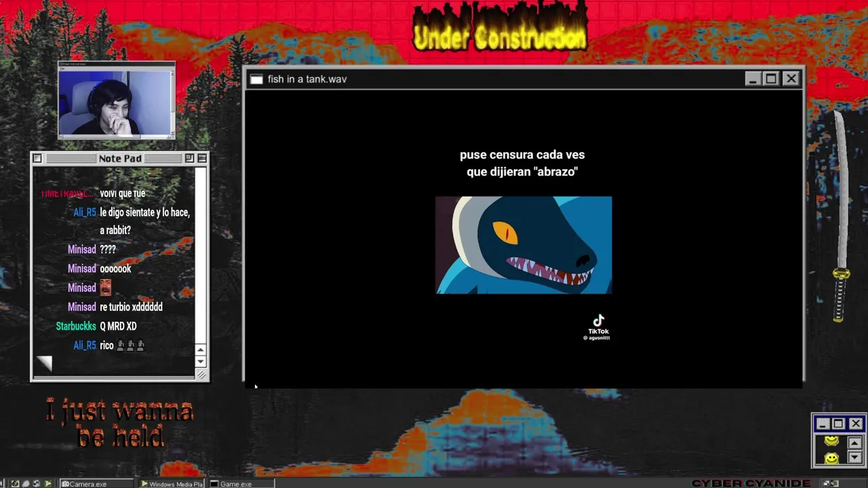Click the Starbuckks username in chat

(76, 327)
